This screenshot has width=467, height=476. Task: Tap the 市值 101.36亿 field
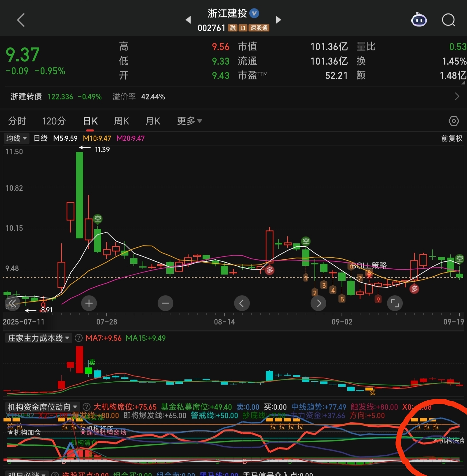(293, 46)
